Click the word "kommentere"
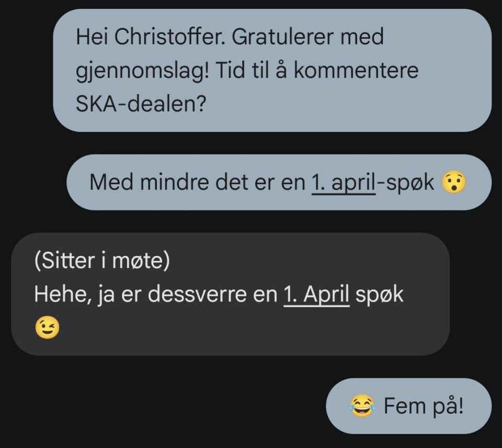The width and height of the screenshot is (502, 448). 356,71
